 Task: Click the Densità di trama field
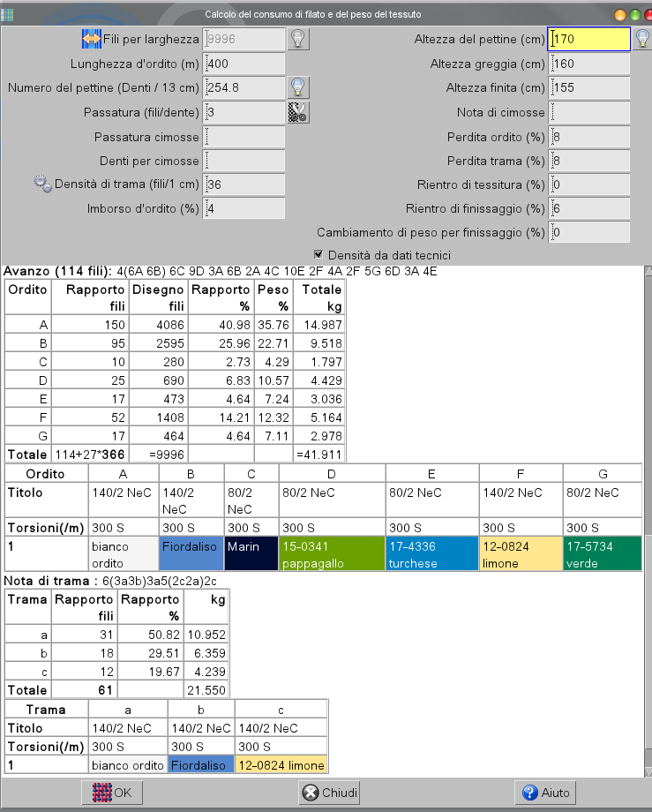point(244,184)
